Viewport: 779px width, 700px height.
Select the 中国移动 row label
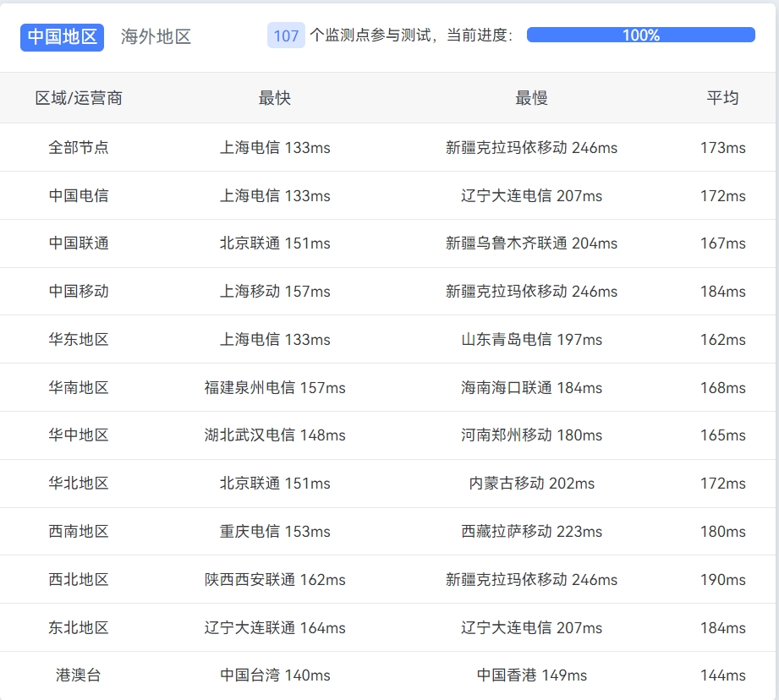click(x=79, y=292)
